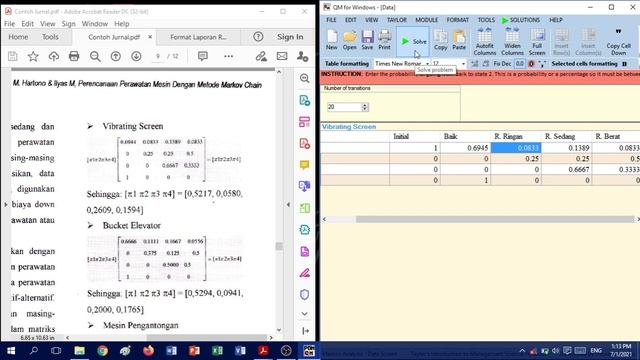Image resolution: width=640 pixels, height=360 pixels.
Task: Switch to Format Laporan tab in Acrobat
Action: click(x=198, y=37)
